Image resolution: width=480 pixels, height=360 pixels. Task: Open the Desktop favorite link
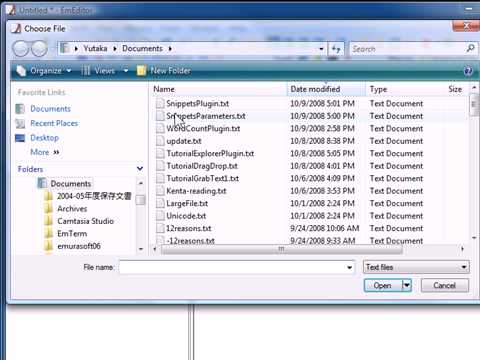[x=44, y=138]
